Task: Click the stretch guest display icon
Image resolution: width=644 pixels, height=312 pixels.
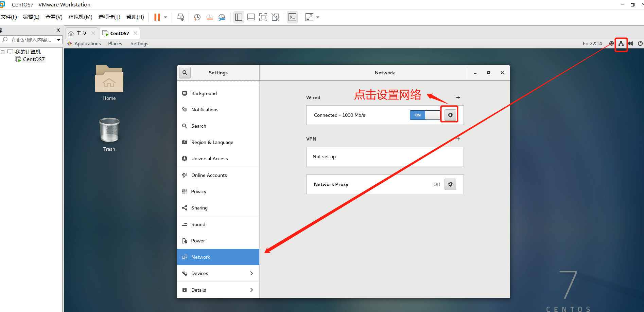Action: [309, 17]
